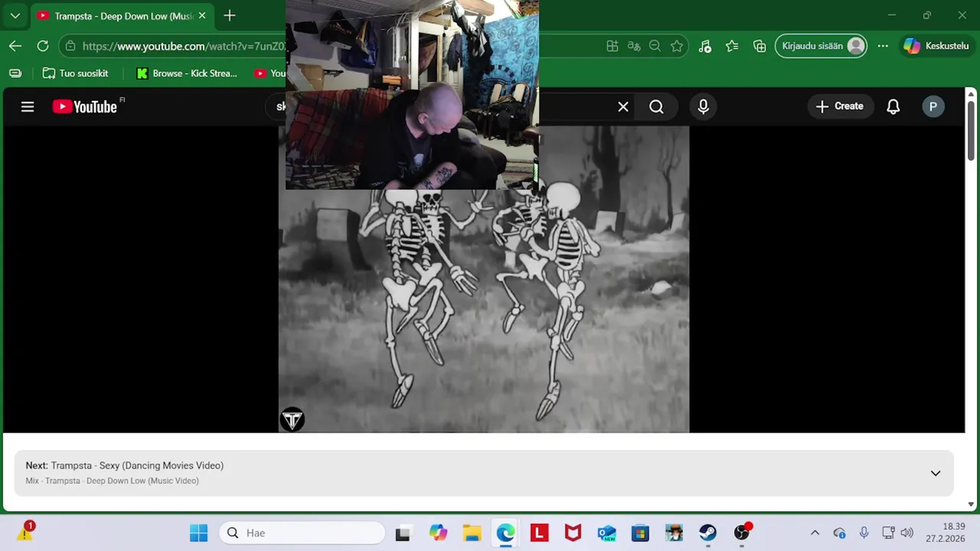
Task: Open the YouTube account avatar P
Action: coord(933,106)
